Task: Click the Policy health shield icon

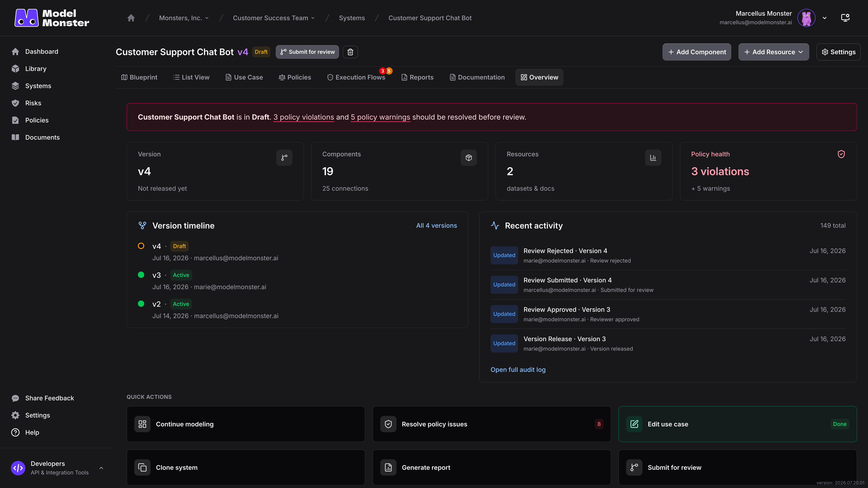Action: [841, 154]
